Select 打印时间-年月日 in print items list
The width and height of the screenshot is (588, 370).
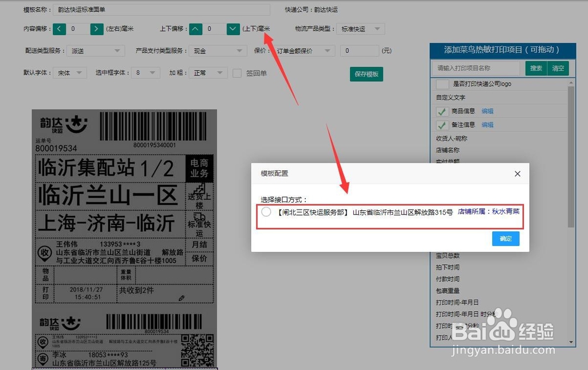pyautogui.click(x=457, y=302)
